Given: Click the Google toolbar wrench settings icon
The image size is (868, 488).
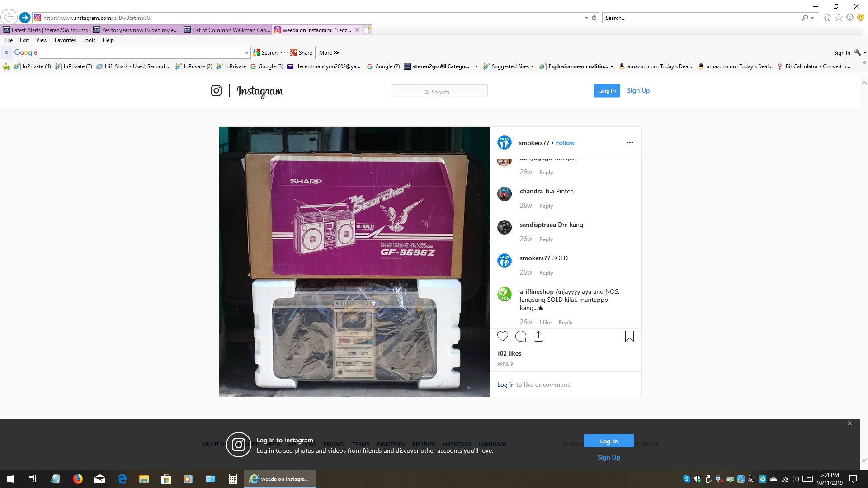Looking at the screenshot, I should tap(858, 53).
